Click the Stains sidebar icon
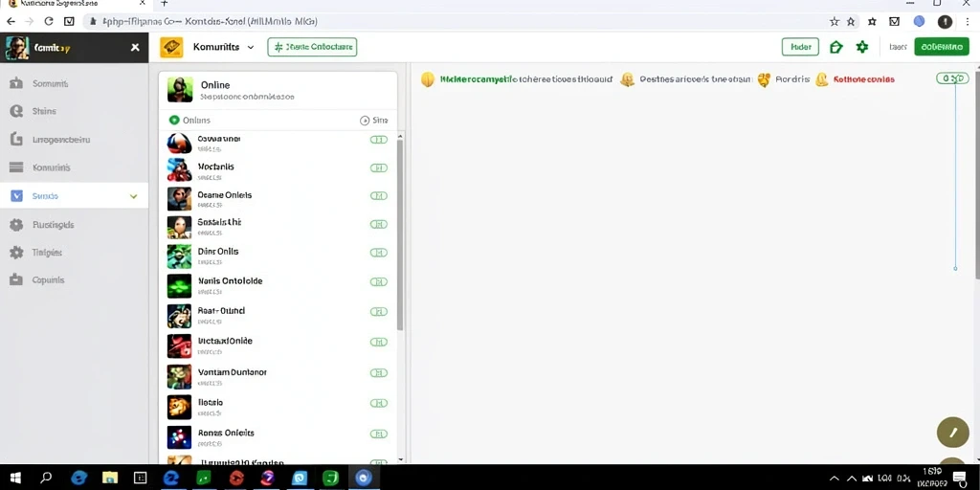 coord(16,111)
